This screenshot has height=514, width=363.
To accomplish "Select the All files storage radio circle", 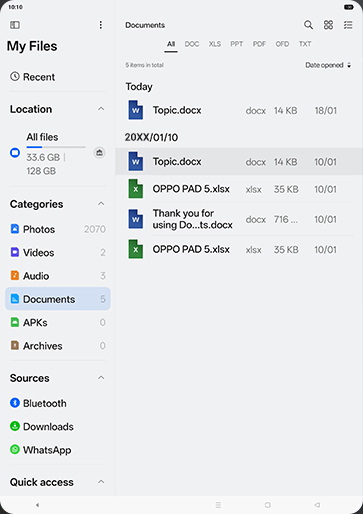I will (x=15, y=153).
